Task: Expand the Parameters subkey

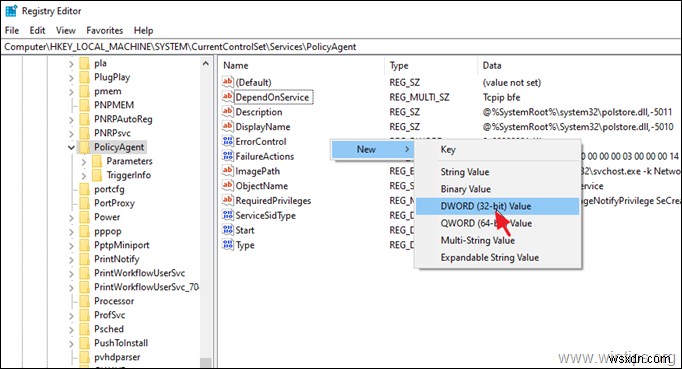Action: click(84, 161)
